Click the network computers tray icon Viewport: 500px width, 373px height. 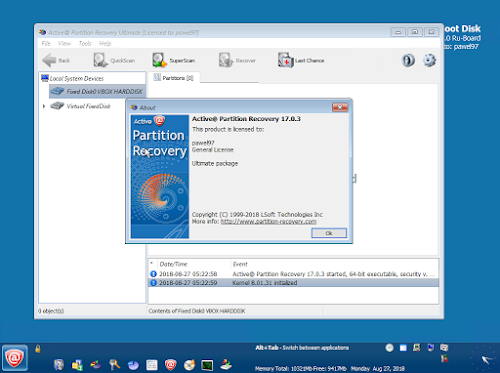(x=444, y=348)
